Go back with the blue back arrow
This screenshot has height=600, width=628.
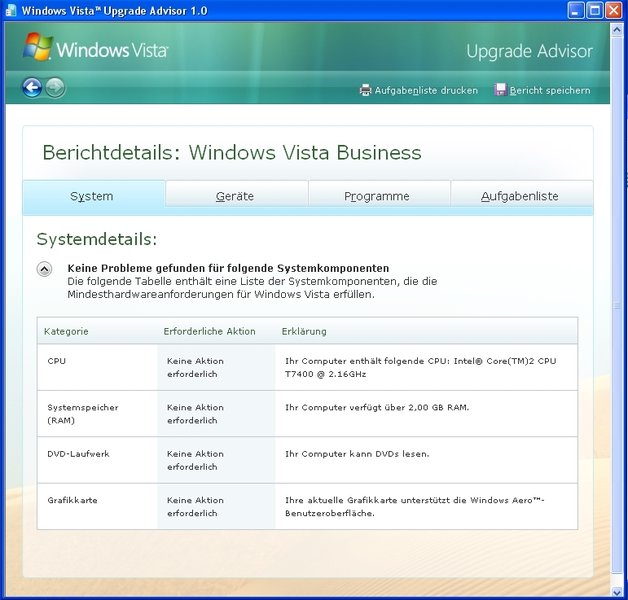[32, 87]
